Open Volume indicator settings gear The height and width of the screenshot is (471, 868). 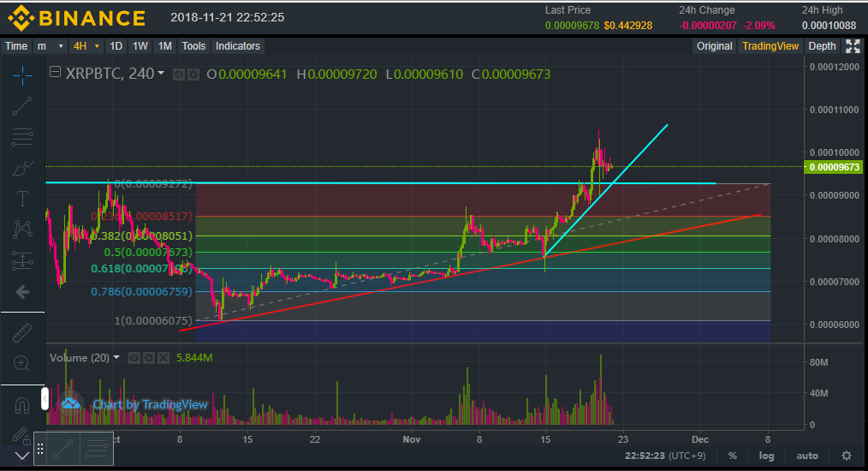tap(148, 358)
